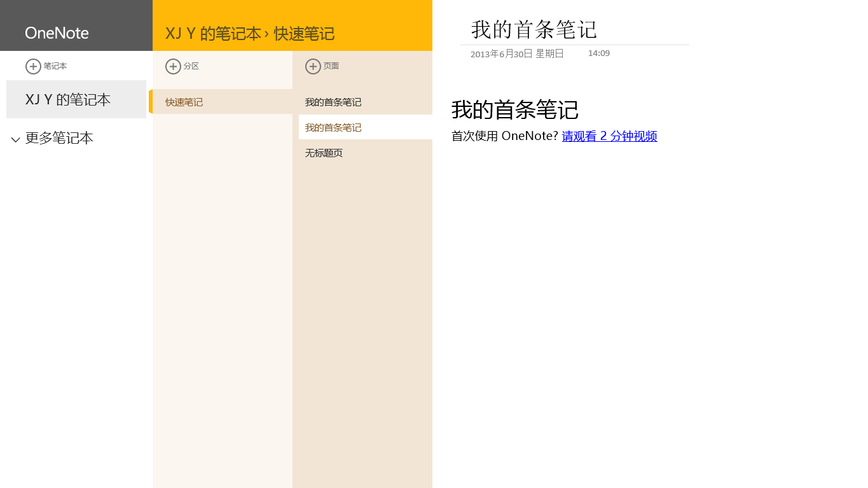Select the highlighted 我的首条笔记 page

[x=366, y=127]
